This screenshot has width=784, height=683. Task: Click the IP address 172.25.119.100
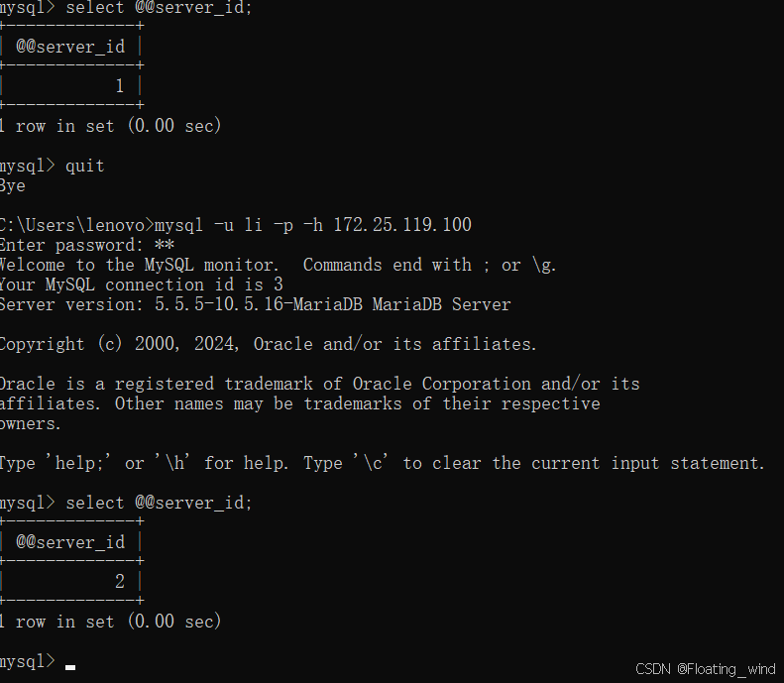(x=401, y=225)
